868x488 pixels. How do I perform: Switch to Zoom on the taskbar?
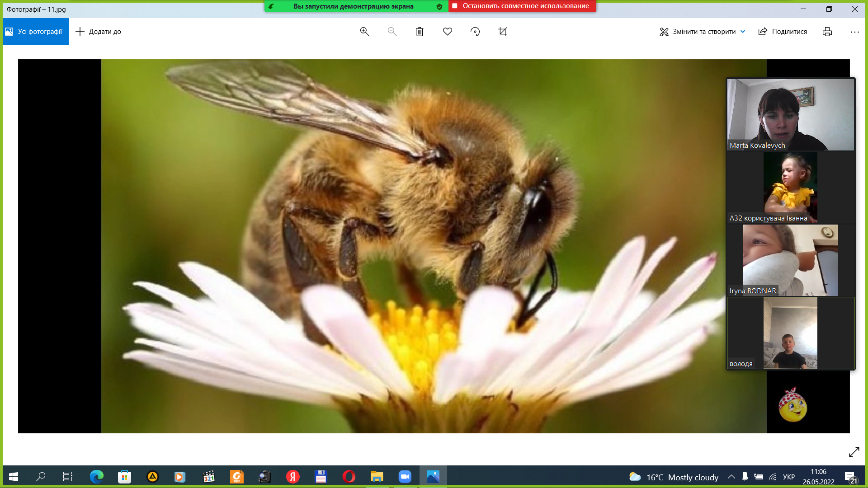(x=405, y=477)
